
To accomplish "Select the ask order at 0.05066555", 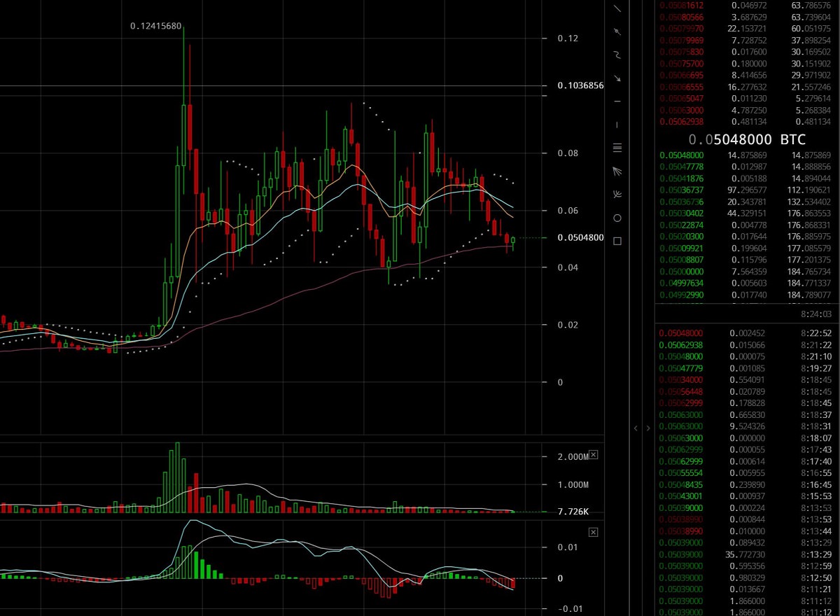I will [x=747, y=86].
